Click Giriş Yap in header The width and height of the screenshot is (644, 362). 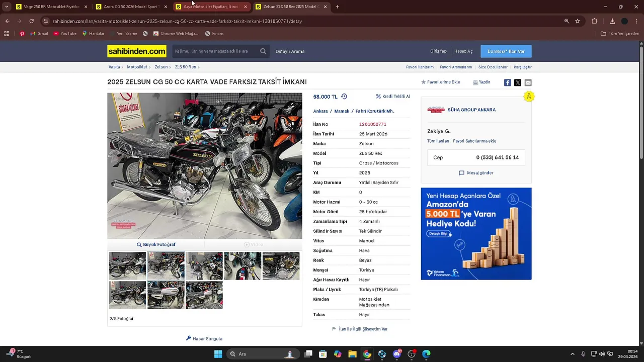[438, 51]
